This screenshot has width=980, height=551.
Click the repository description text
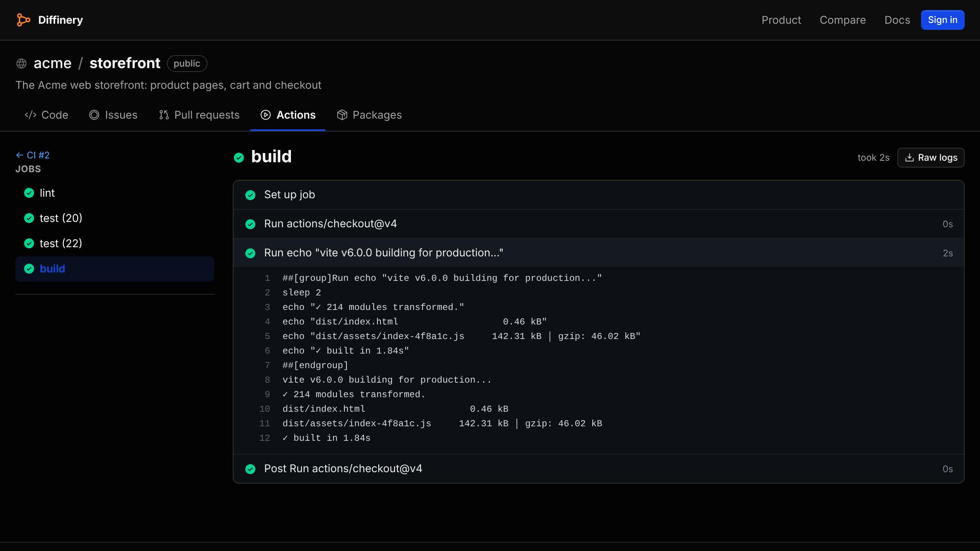pos(168,85)
